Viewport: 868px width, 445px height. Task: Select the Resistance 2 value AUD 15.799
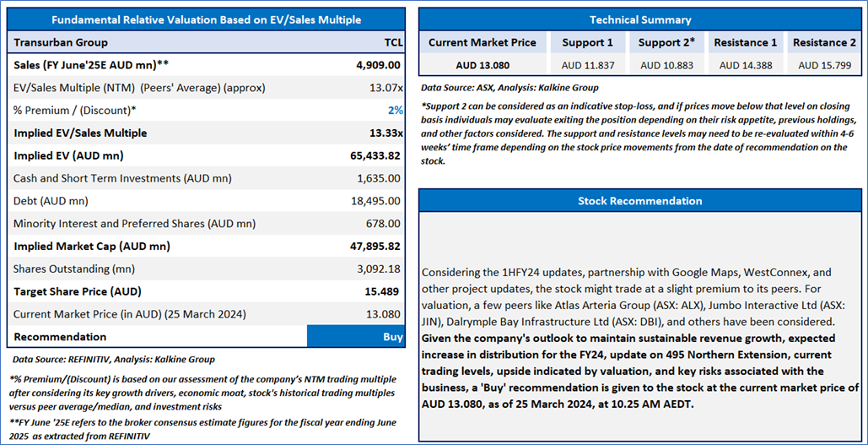824,65
